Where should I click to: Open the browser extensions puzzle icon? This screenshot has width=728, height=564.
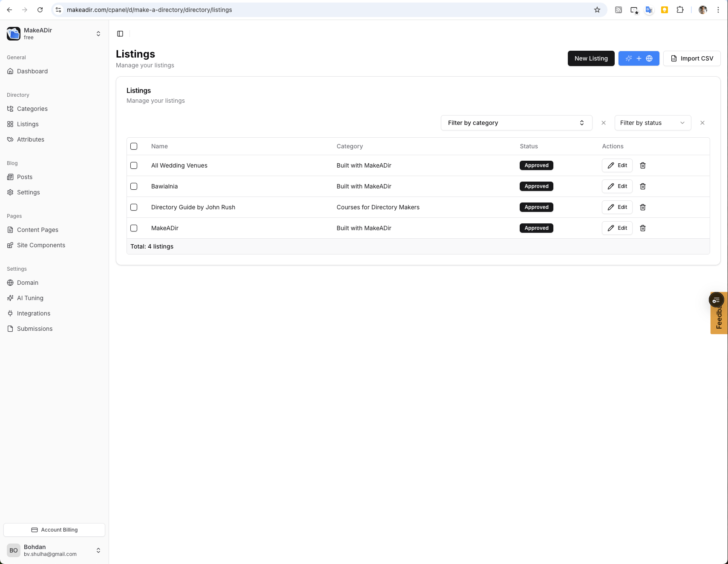[680, 10]
